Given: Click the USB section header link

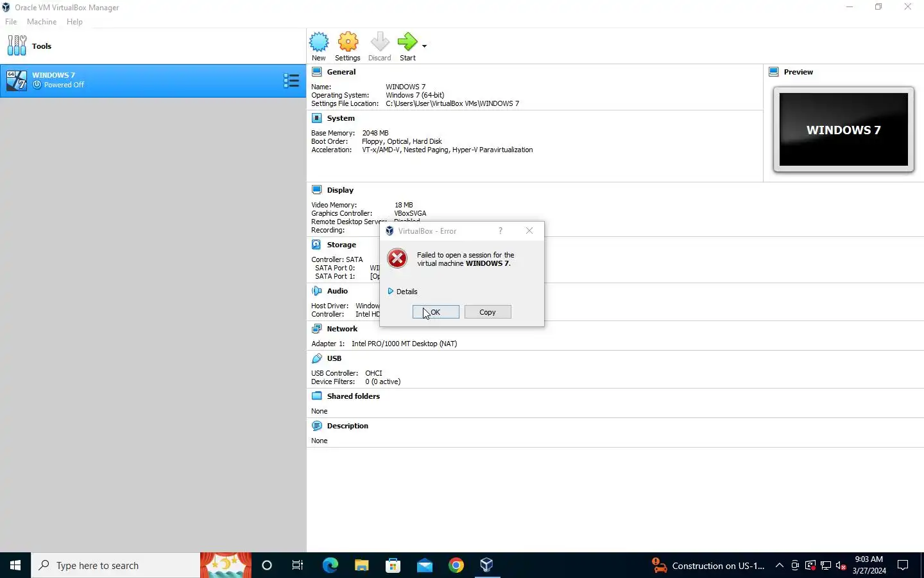Looking at the screenshot, I should (334, 358).
